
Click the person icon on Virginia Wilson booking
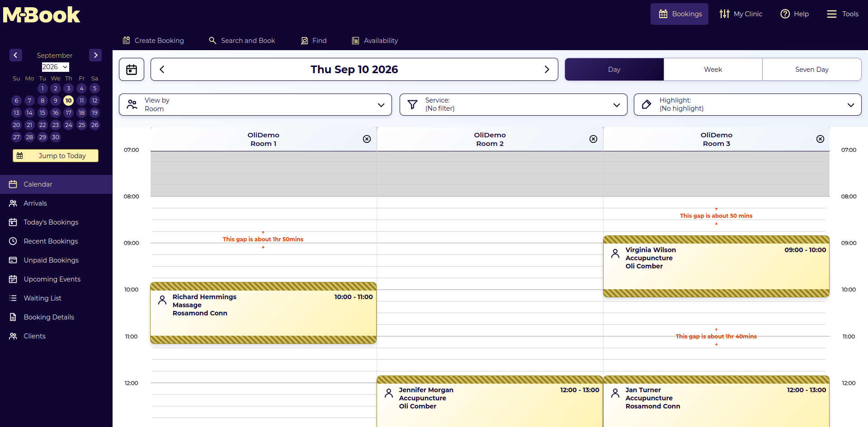[x=615, y=253]
